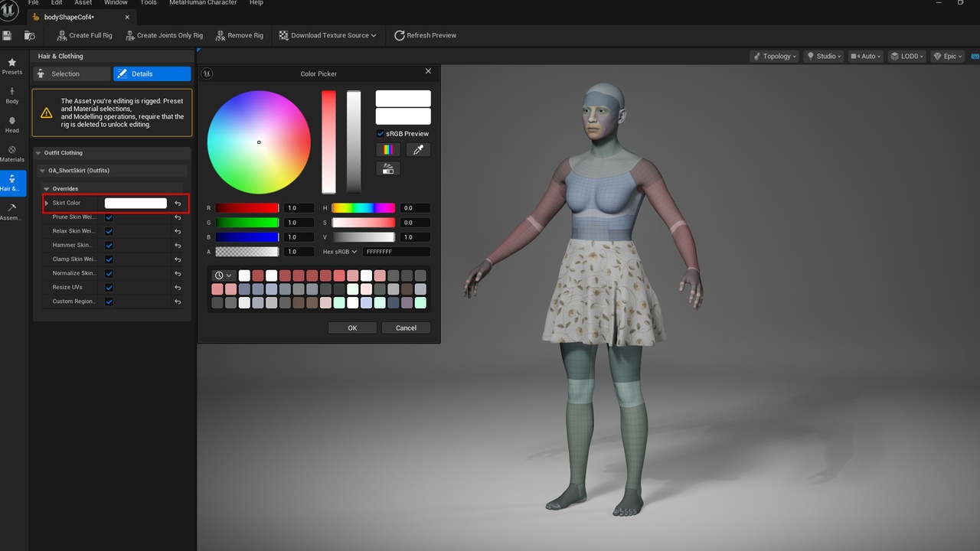Uncheck Custom Region checkbox
This screenshot has height=551, width=980.
[109, 302]
